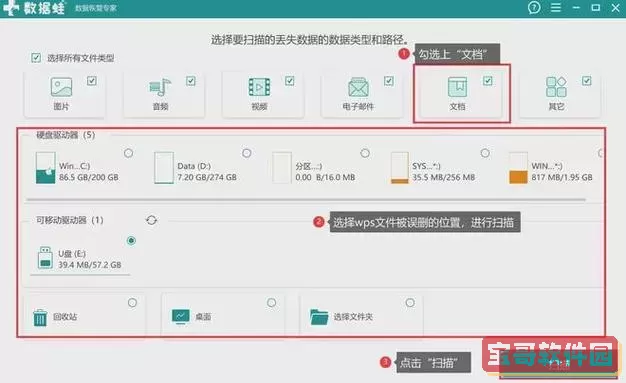
Task: Select the Win C: drive radio button
Action: pyautogui.click(x=129, y=153)
